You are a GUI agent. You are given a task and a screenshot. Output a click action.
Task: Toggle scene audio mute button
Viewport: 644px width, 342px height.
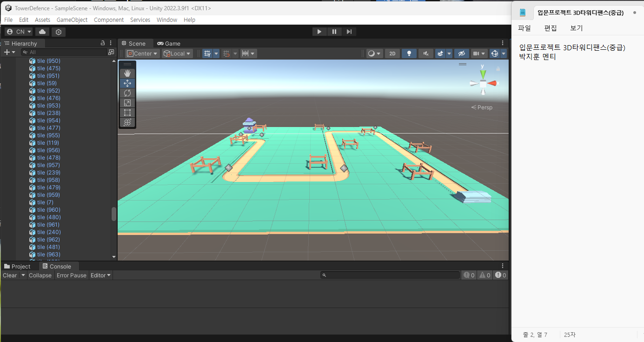(425, 54)
